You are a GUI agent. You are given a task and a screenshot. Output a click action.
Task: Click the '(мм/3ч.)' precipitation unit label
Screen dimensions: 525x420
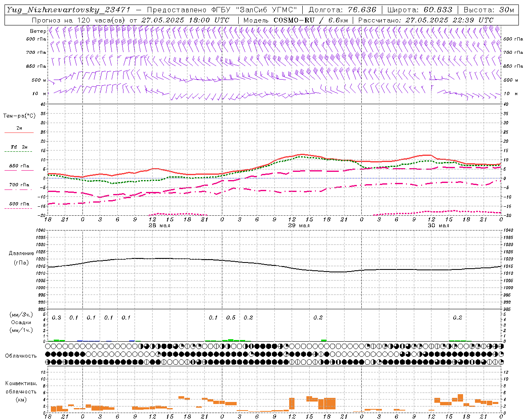click(x=21, y=315)
